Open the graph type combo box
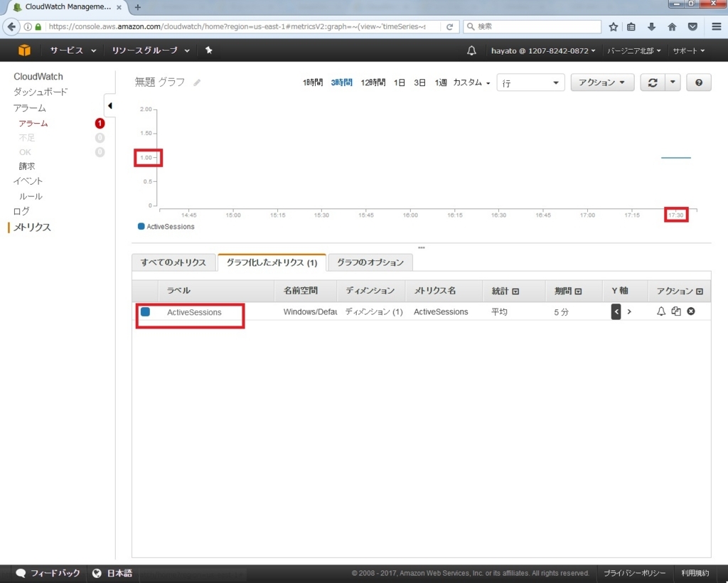 pos(530,82)
